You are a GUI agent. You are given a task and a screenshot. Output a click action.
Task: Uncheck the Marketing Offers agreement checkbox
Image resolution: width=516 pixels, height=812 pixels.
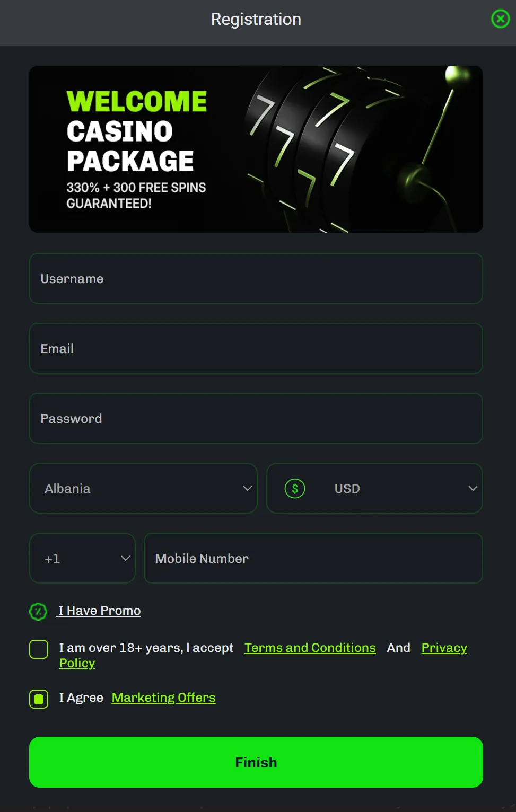pyautogui.click(x=38, y=699)
